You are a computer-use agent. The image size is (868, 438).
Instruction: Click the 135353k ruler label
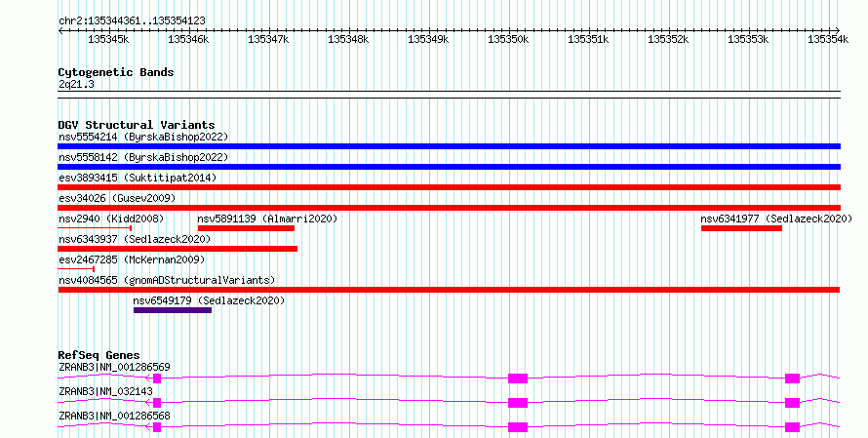(748, 39)
